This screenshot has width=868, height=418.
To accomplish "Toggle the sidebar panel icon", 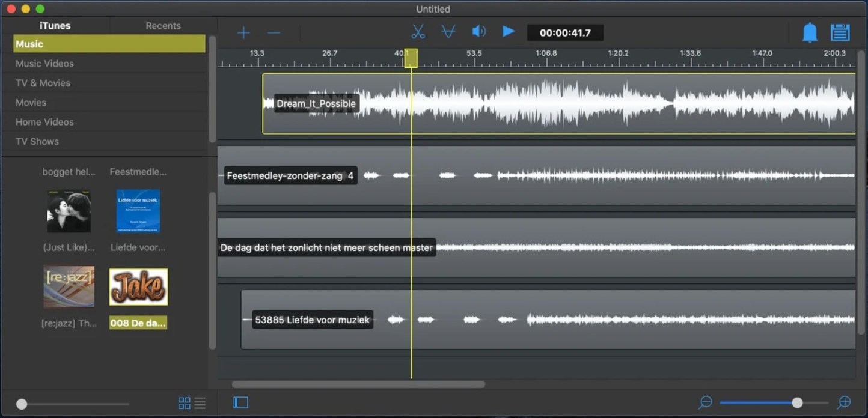I will pyautogui.click(x=240, y=402).
